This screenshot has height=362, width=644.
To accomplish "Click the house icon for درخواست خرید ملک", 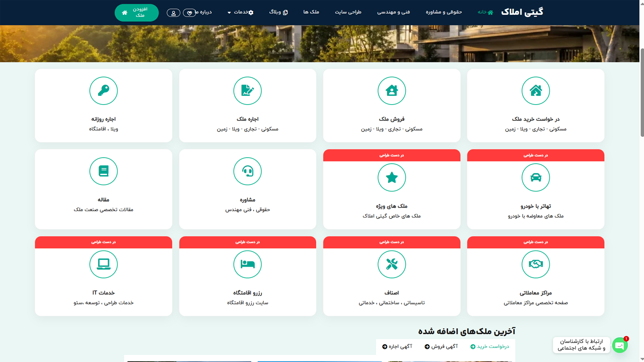I will tap(535, 91).
